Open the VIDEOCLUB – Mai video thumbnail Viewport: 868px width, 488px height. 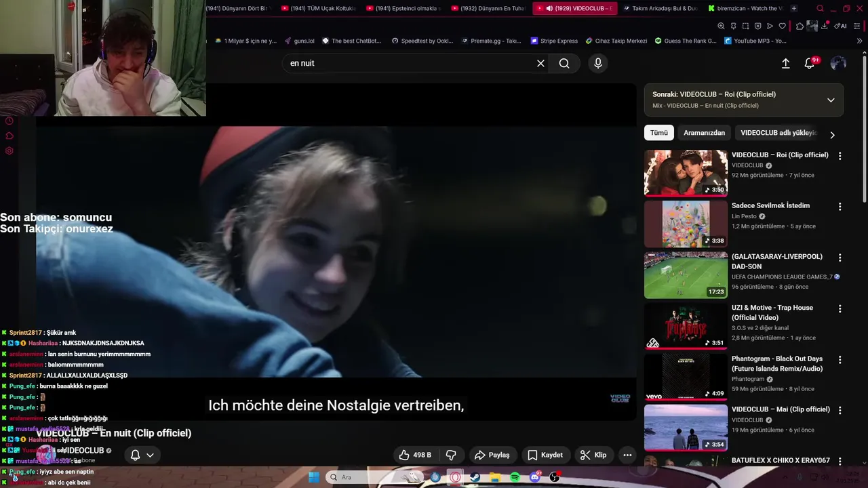click(686, 427)
